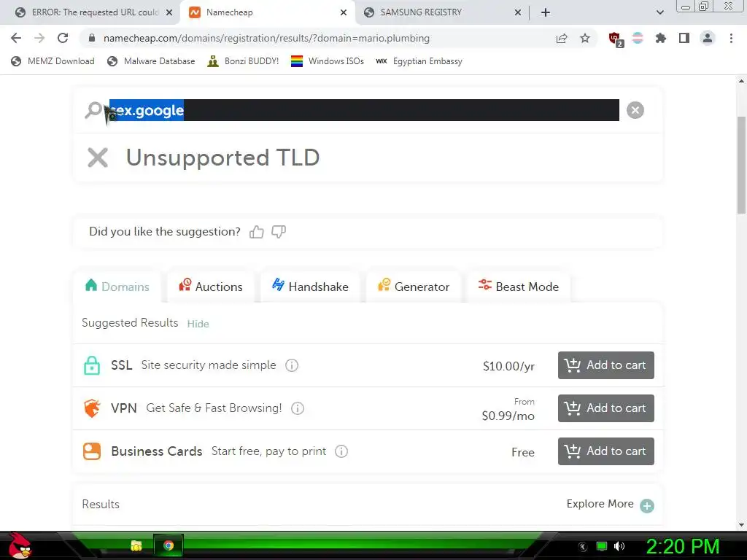Open Malware Database bookmark
747x560 pixels.
pos(152,61)
